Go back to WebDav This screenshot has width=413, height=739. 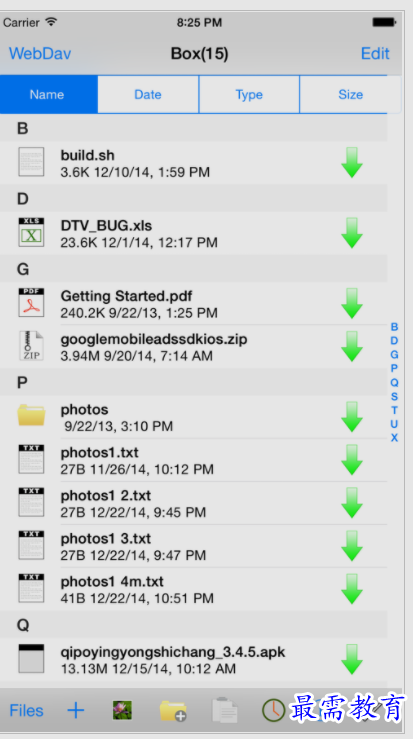pos(40,53)
